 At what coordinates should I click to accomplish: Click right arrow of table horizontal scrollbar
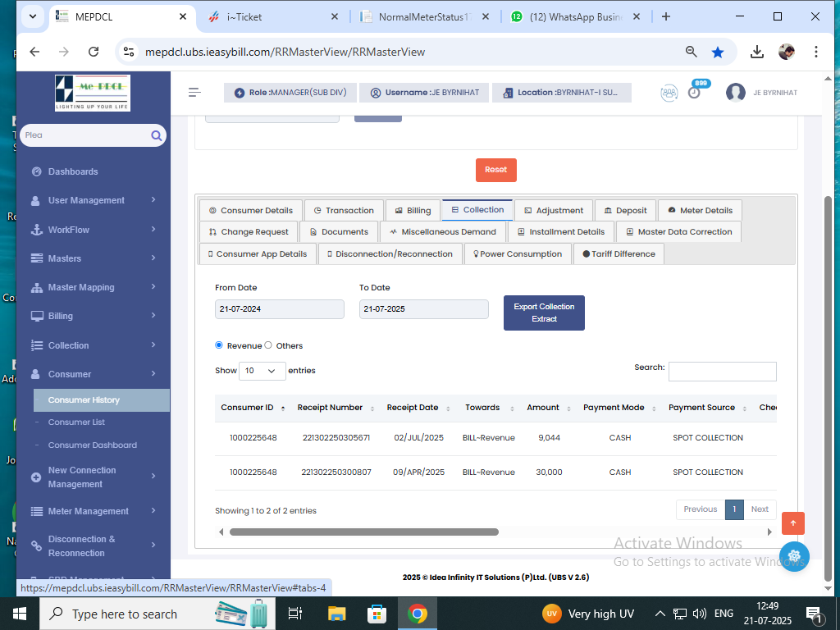(769, 532)
